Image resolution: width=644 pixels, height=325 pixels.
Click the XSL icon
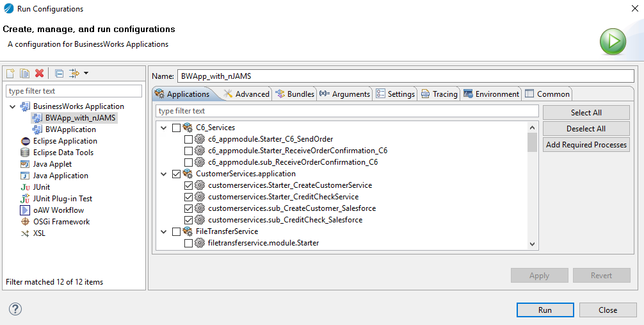pyautogui.click(x=26, y=233)
